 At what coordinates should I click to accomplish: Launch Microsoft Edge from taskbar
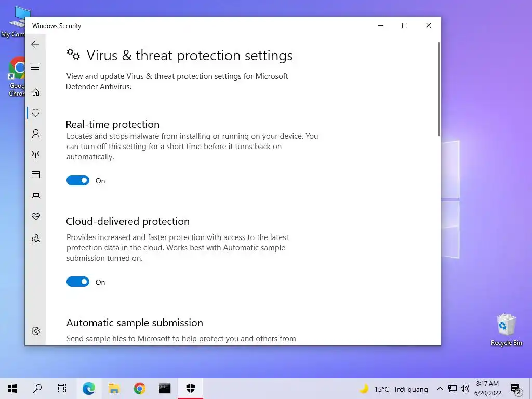point(88,389)
